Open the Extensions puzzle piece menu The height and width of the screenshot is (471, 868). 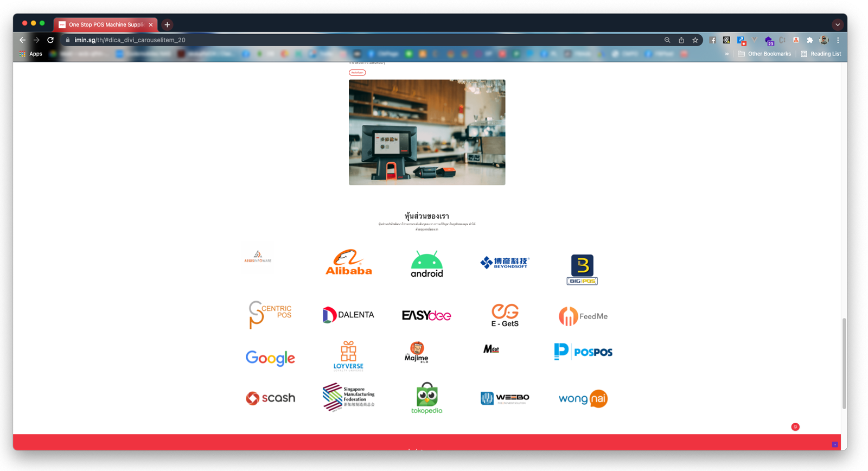point(810,40)
